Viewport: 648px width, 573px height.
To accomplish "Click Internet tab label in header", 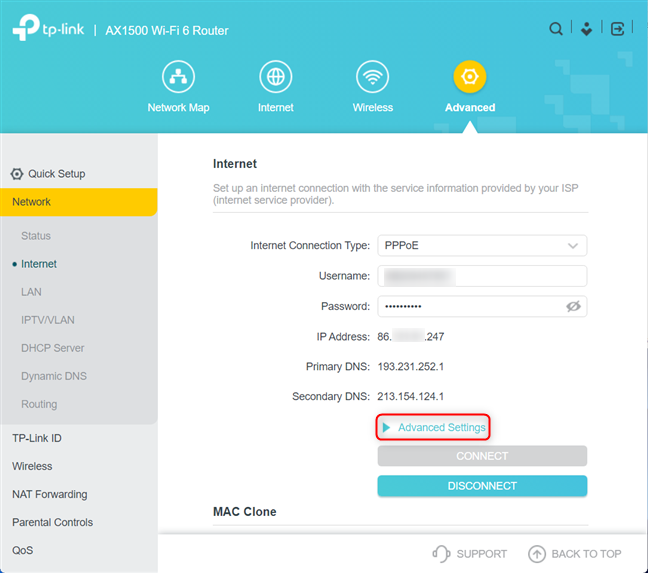I will click(276, 107).
